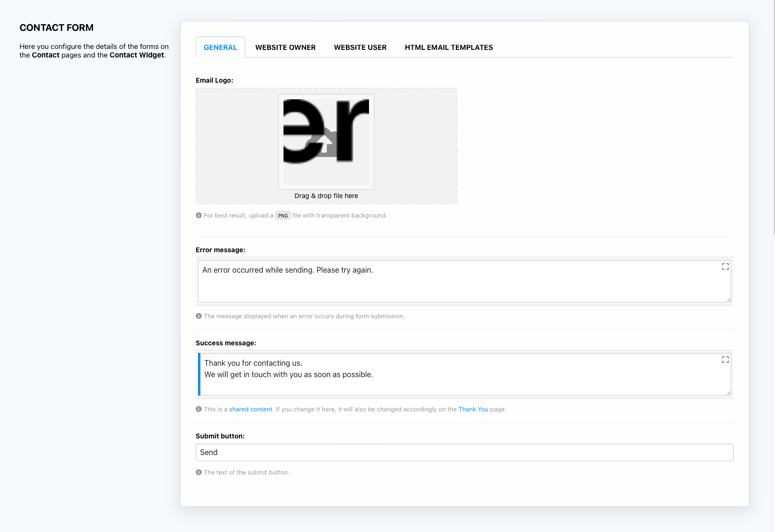Click the info icon under Submit button
The height and width of the screenshot is (532, 775).
tap(199, 472)
